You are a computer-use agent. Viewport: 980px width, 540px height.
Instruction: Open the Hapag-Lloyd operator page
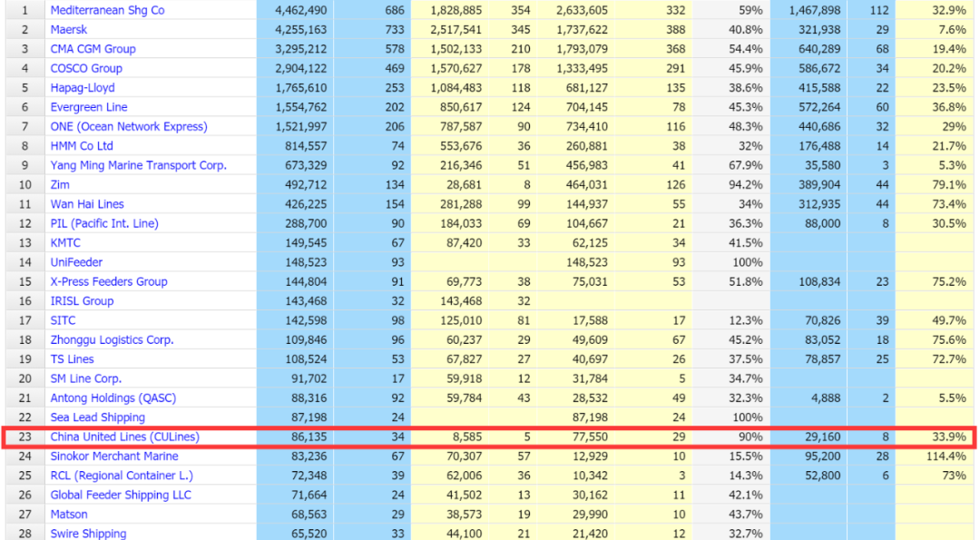tap(83, 88)
